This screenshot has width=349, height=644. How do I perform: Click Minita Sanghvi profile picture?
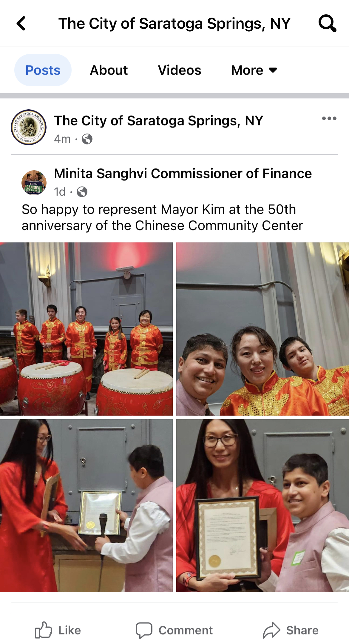click(34, 183)
